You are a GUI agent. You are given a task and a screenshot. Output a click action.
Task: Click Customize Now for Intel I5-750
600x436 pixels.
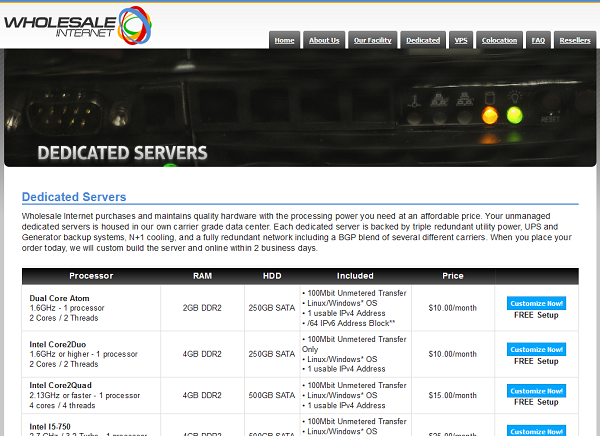tap(536, 430)
